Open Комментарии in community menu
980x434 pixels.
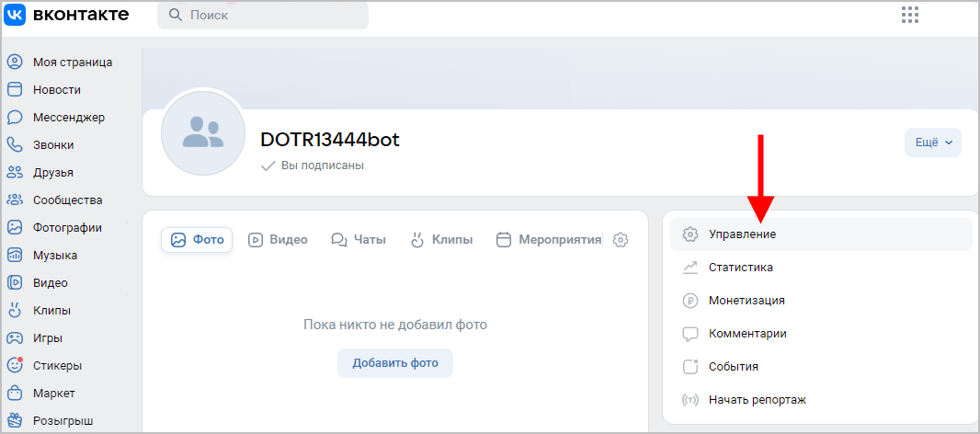[821, 334]
